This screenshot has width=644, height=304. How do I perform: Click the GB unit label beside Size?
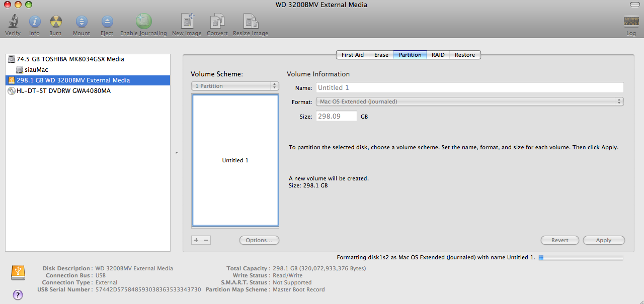coord(364,117)
